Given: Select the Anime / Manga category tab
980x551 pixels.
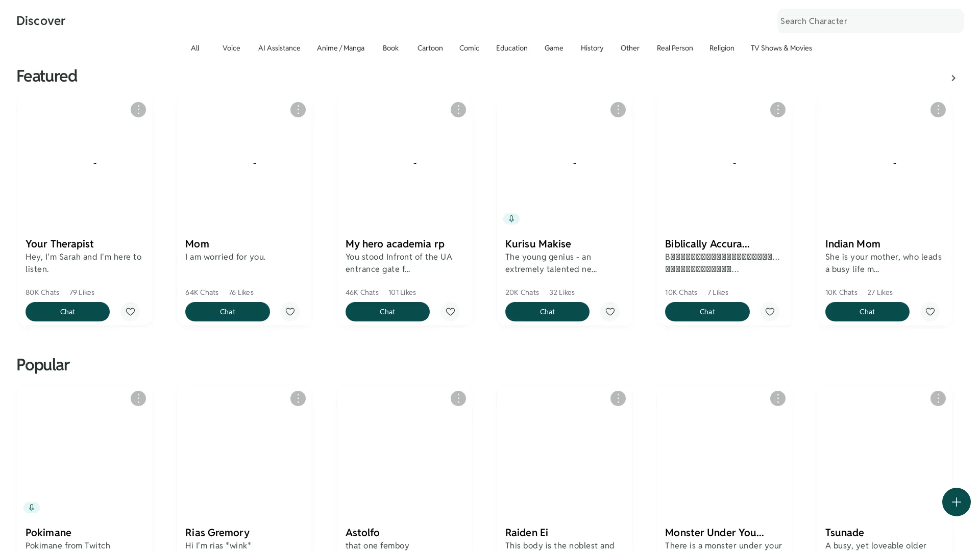Looking at the screenshot, I should [x=340, y=48].
